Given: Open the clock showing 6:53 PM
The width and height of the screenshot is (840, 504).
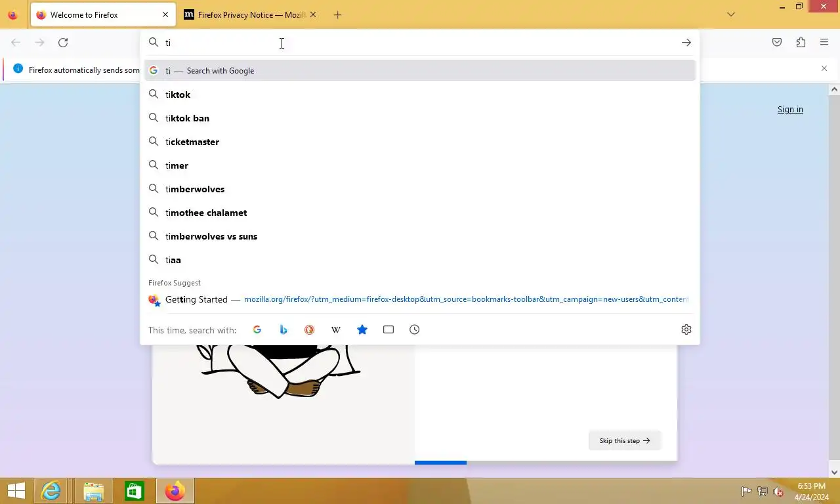Looking at the screenshot, I should tap(812, 492).
